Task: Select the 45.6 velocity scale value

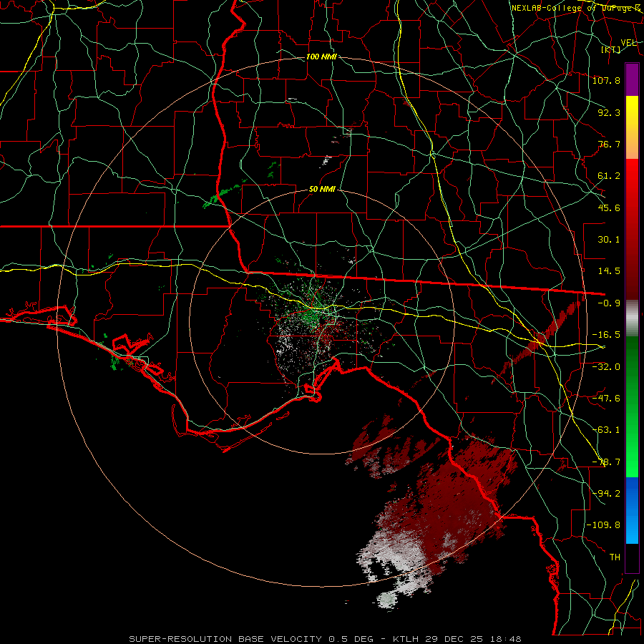Action: coord(609,208)
